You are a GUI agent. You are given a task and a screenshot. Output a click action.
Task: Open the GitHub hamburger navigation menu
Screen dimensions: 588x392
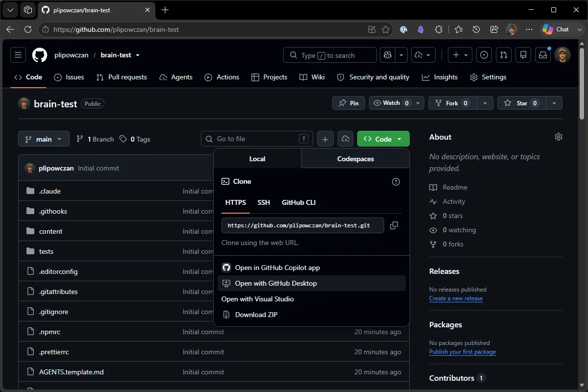[18, 55]
